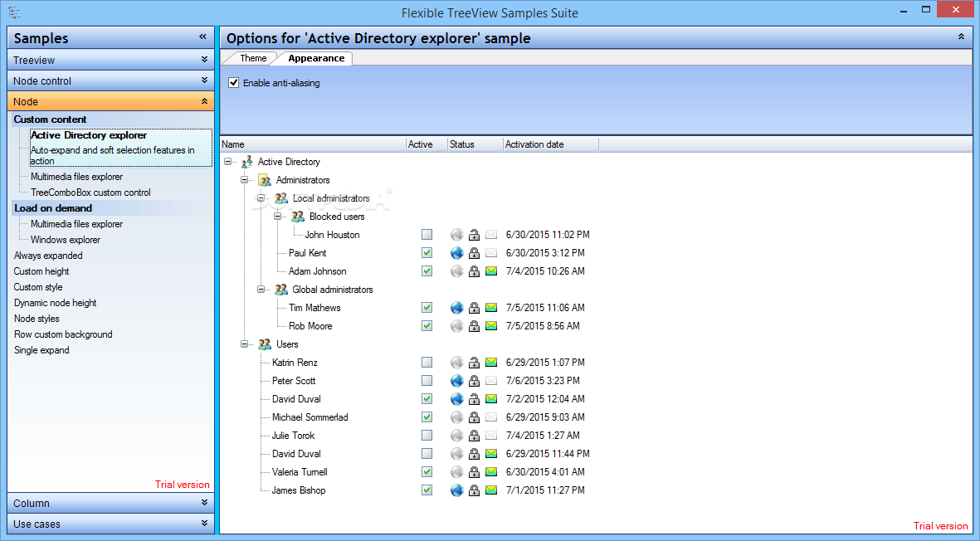980x541 pixels.
Task: Collapse the Options panel with chevron
Action: [961, 37]
